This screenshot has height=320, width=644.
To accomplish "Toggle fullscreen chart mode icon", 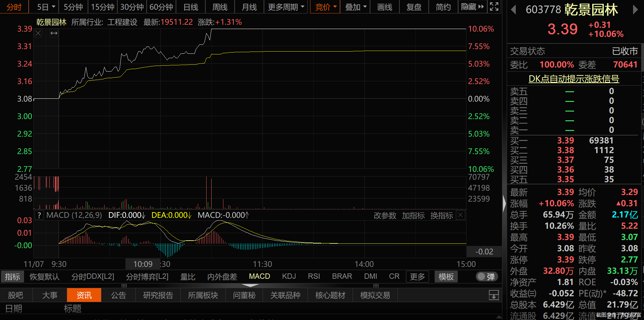I will tap(494, 7).
